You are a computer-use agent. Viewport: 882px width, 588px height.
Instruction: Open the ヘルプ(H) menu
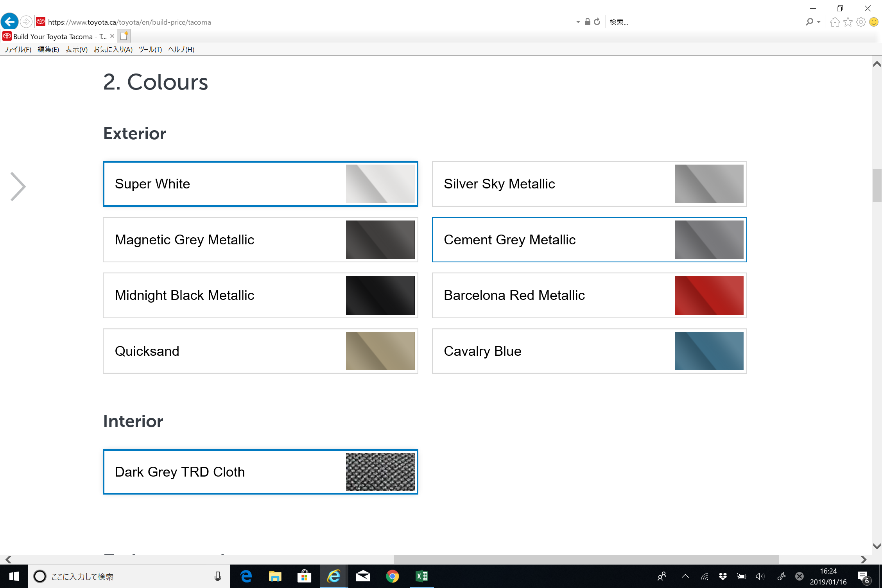coord(181,49)
